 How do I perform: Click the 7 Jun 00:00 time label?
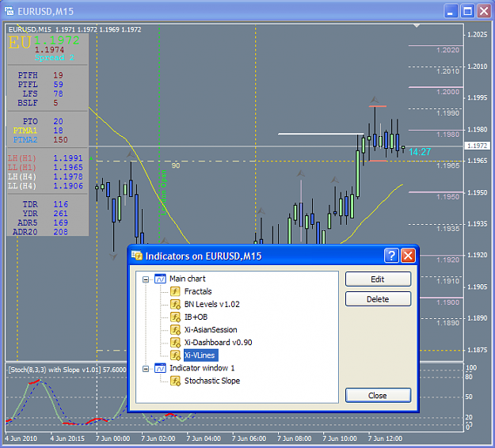click(x=112, y=439)
